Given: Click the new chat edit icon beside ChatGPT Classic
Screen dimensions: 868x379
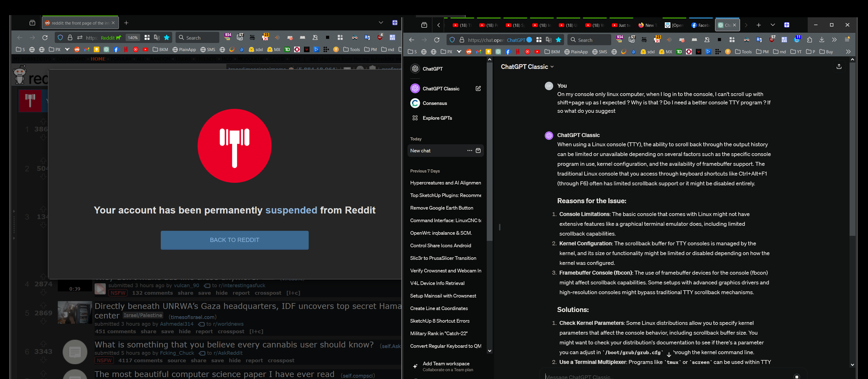Looking at the screenshot, I should (478, 88).
